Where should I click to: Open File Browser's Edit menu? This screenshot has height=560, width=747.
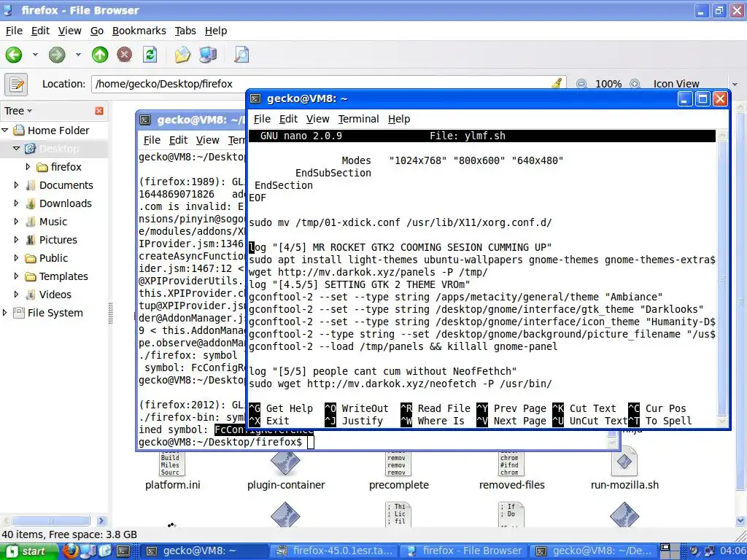click(x=41, y=31)
